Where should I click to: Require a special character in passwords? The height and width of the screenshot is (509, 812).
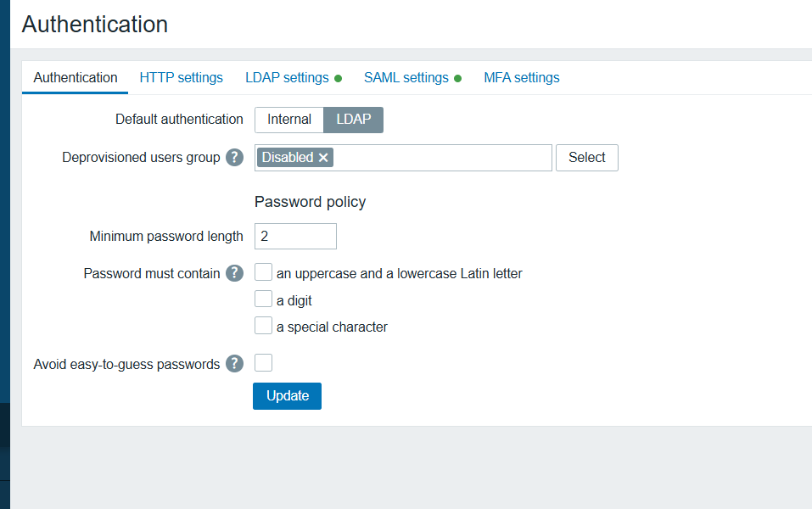264,326
